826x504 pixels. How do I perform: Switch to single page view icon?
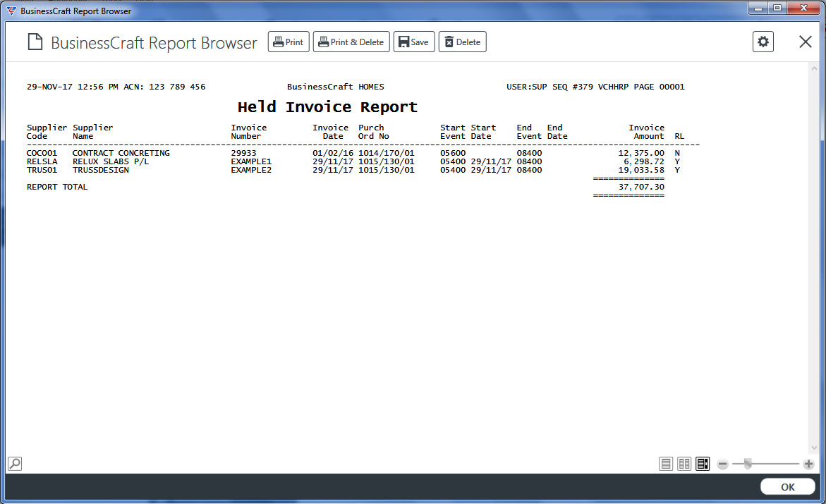pyautogui.click(x=666, y=464)
